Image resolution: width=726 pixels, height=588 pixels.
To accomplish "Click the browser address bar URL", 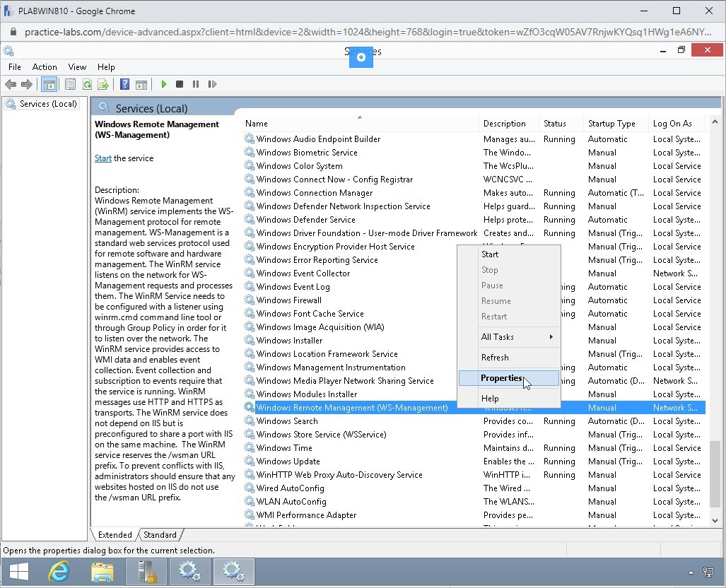I will coord(368,32).
